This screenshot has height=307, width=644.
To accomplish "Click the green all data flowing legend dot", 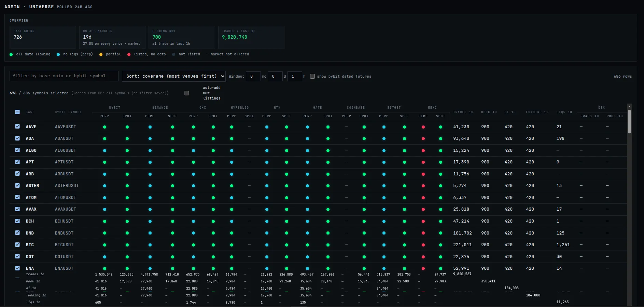I will tap(11, 54).
